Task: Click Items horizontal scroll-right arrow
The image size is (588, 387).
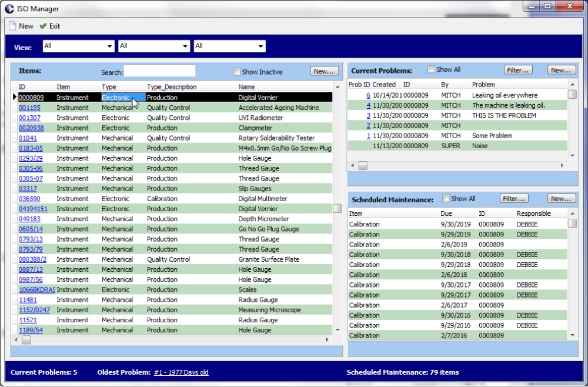Action: [328, 340]
